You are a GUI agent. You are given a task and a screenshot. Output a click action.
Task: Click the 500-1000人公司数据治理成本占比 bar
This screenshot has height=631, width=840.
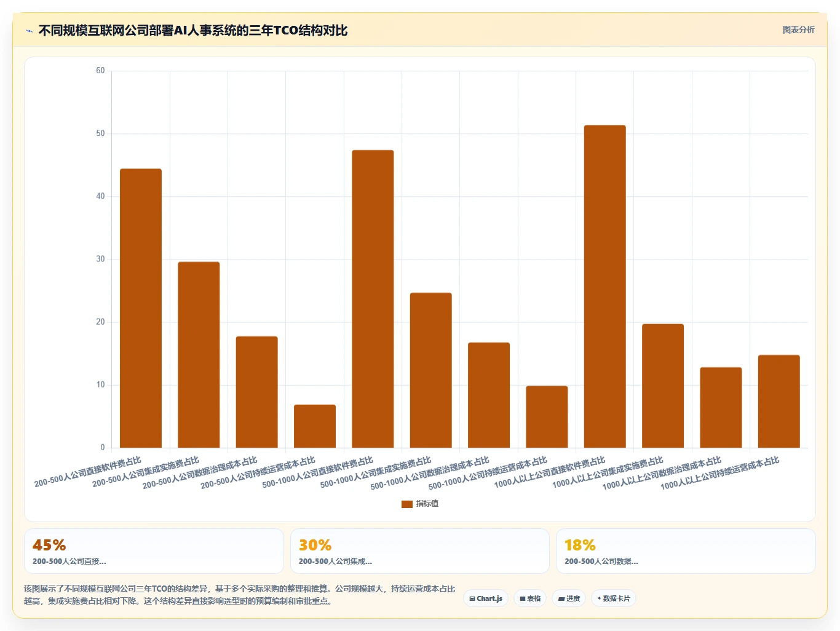tap(489, 395)
